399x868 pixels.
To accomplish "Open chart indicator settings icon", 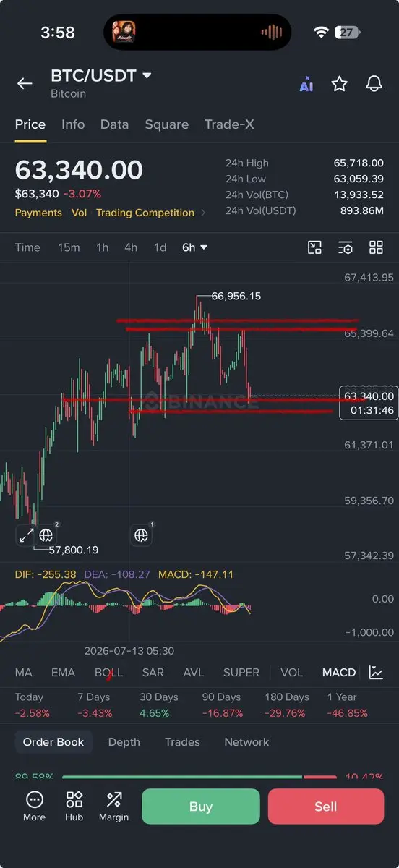I will pos(346,247).
